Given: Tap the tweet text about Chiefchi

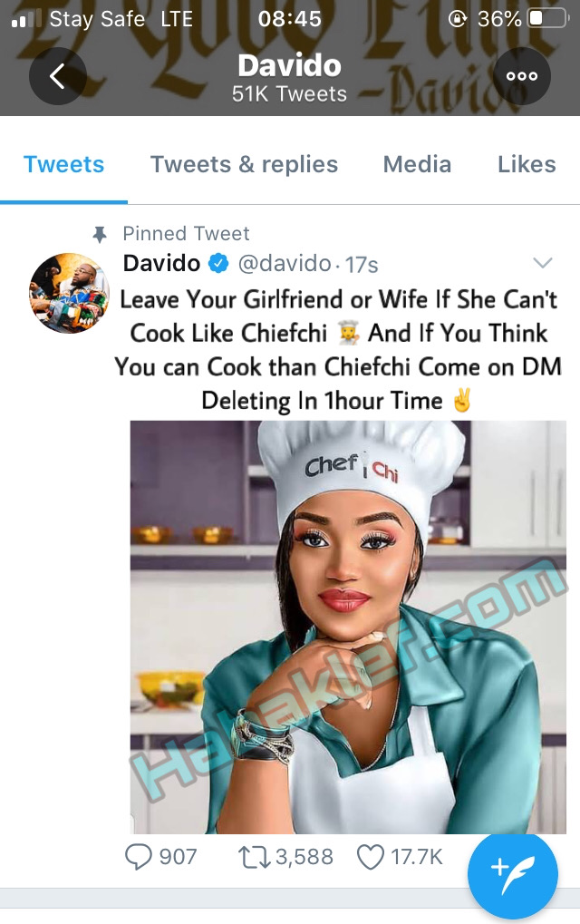Looking at the screenshot, I should coord(338,349).
